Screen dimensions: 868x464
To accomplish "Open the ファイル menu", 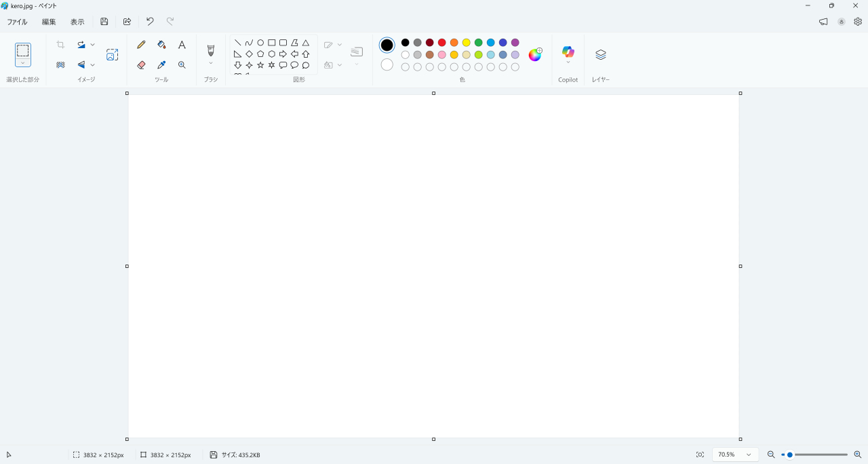I will click(17, 22).
